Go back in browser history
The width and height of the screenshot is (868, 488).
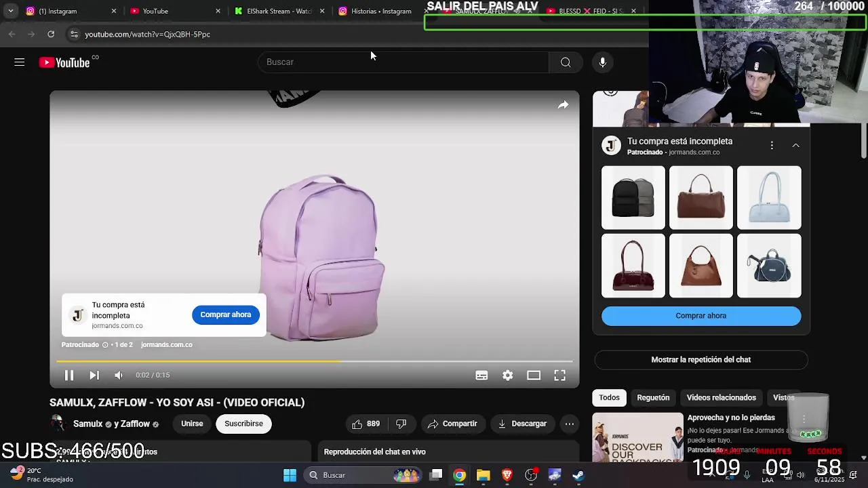pyautogui.click(x=12, y=34)
